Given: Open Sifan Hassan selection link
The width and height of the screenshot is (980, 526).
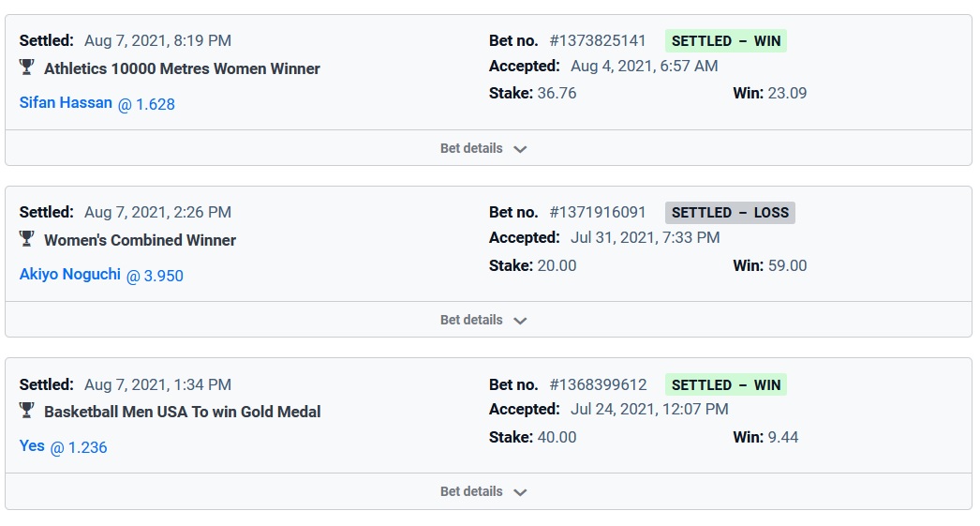Looking at the screenshot, I should click(x=66, y=103).
